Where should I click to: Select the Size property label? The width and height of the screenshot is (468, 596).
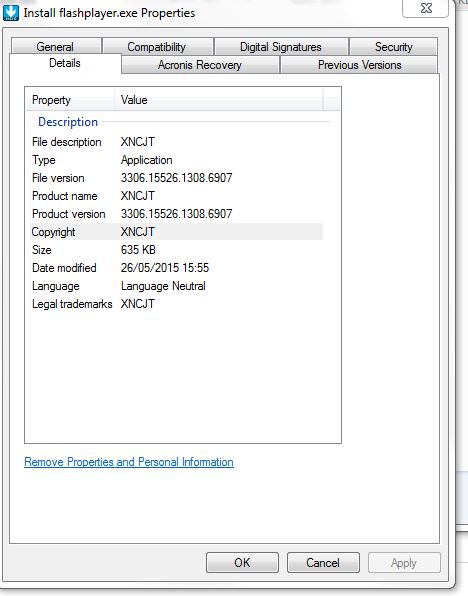click(42, 250)
